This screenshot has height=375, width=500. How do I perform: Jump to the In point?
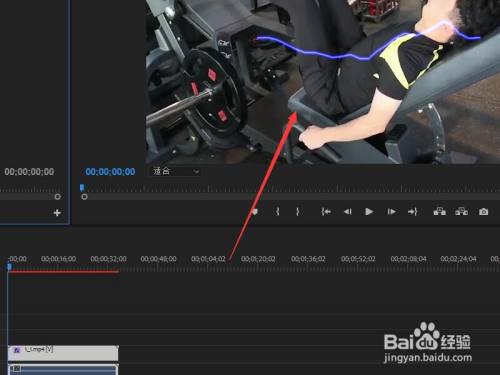pos(326,212)
